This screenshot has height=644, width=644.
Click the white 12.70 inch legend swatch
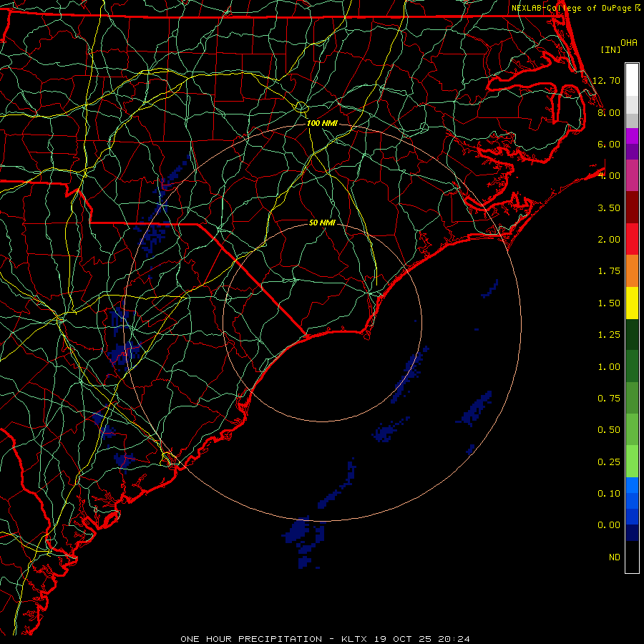632,80
